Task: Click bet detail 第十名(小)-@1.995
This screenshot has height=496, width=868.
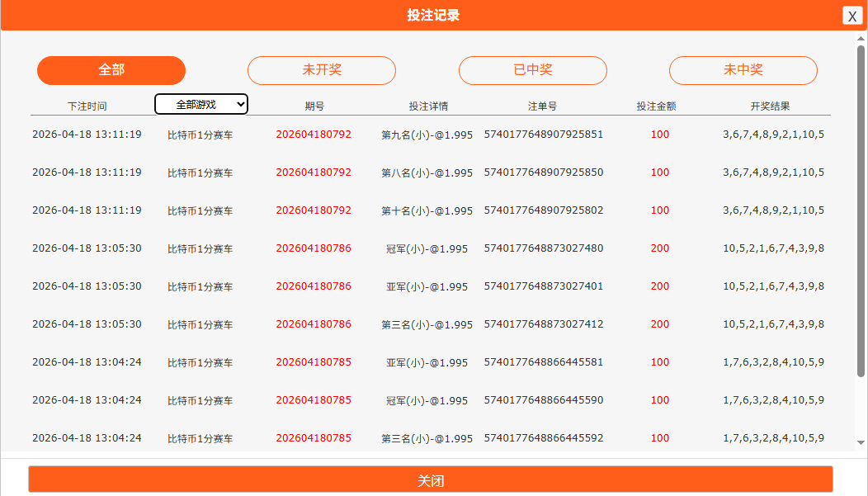Action: point(427,211)
